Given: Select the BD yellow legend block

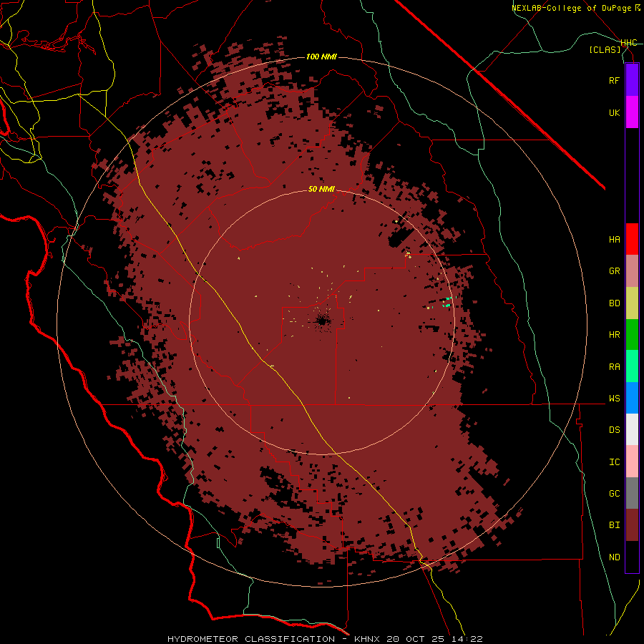Looking at the screenshot, I should [632, 303].
